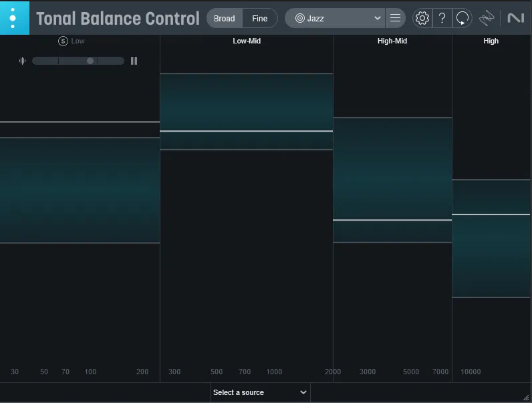Click the 5000 frequency axis label
532x403 pixels.
tap(411, 372)
